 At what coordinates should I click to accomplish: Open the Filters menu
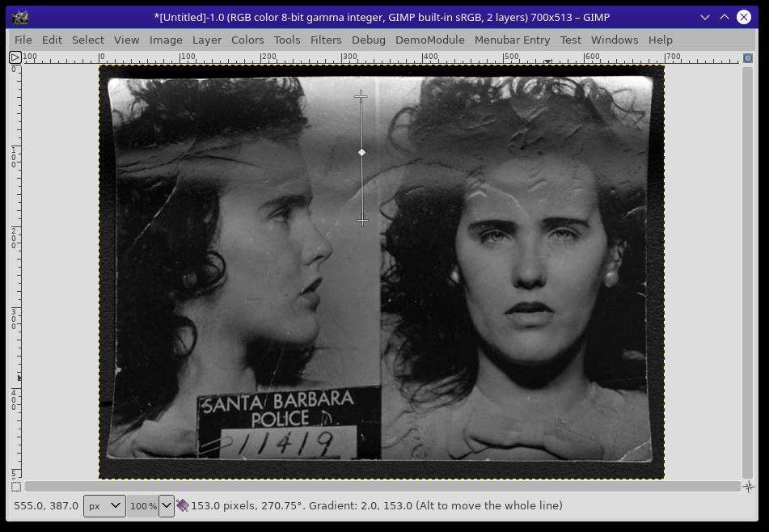(x=326, y=40)
